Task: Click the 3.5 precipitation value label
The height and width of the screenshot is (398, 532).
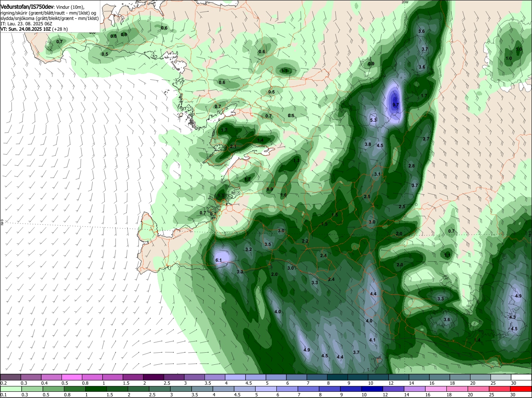Action: pos(268,244)
